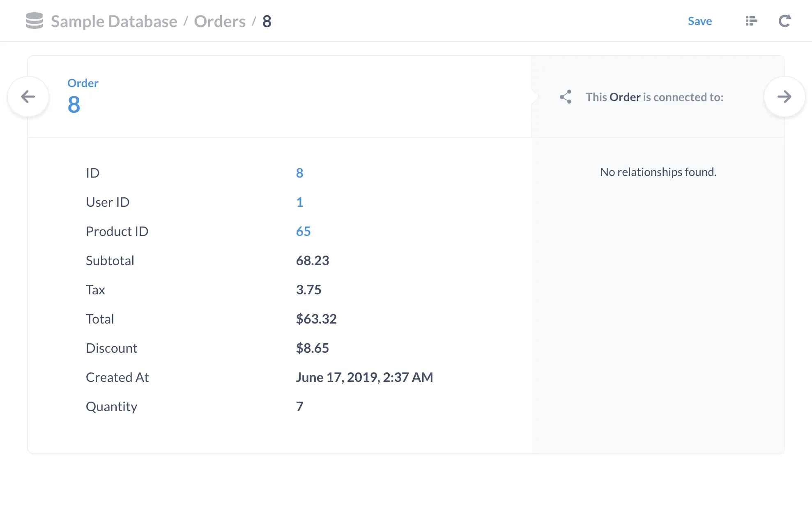Click the ID value 8 link
This screenshot has height=518, width=812.
click(300, 173)
